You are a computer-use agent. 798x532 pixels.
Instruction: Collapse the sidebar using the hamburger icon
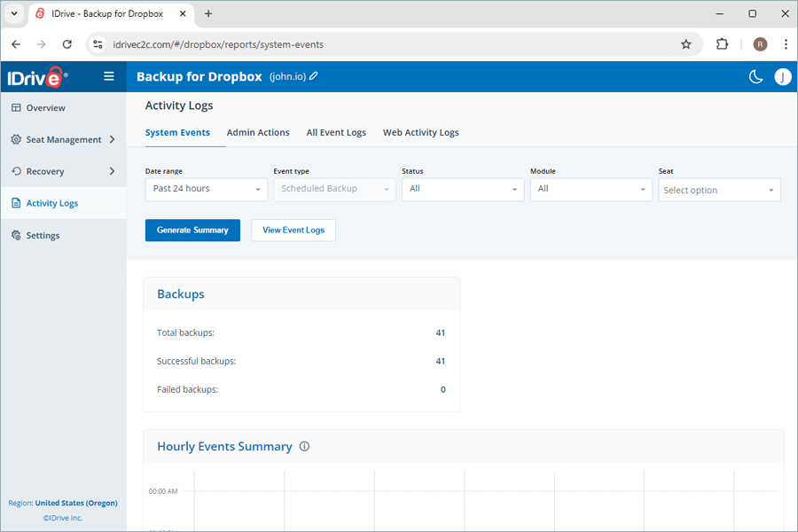[108, 76]
